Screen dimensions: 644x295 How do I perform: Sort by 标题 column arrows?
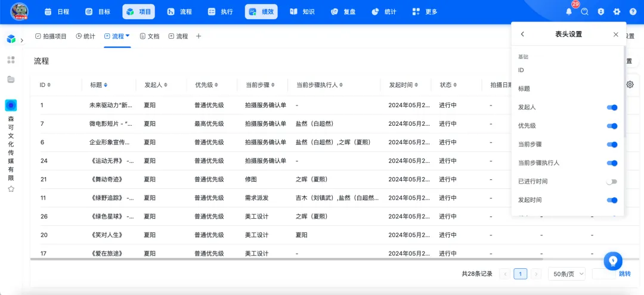point(106,85)
